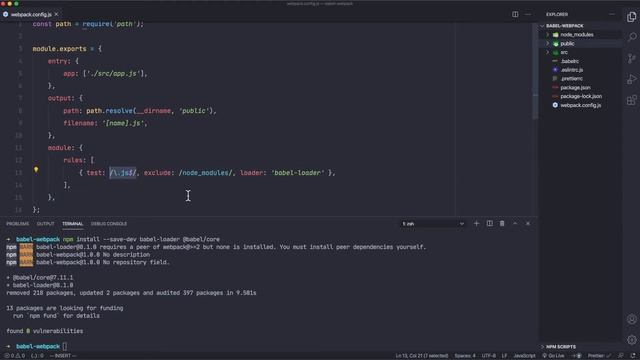
Task: Open editor more actions menu
Action: point(528,14)
